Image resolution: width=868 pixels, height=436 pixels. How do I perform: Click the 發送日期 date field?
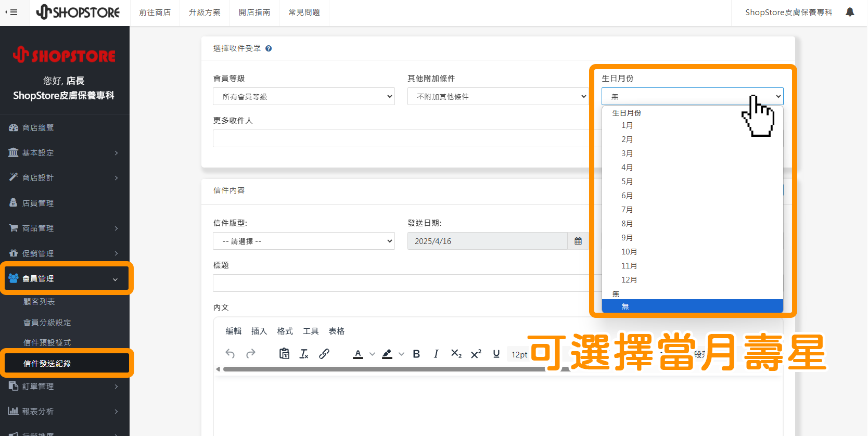pyautogui.click(x=487, y=241)
